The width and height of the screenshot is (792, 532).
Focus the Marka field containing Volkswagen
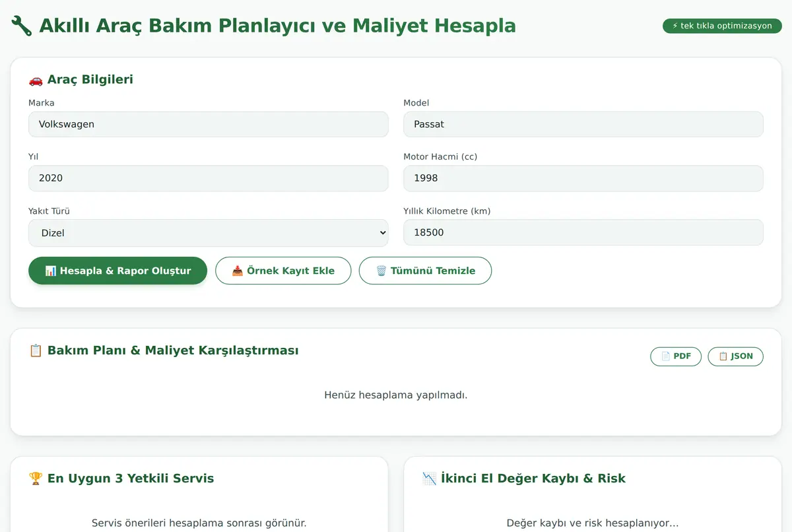209,124
